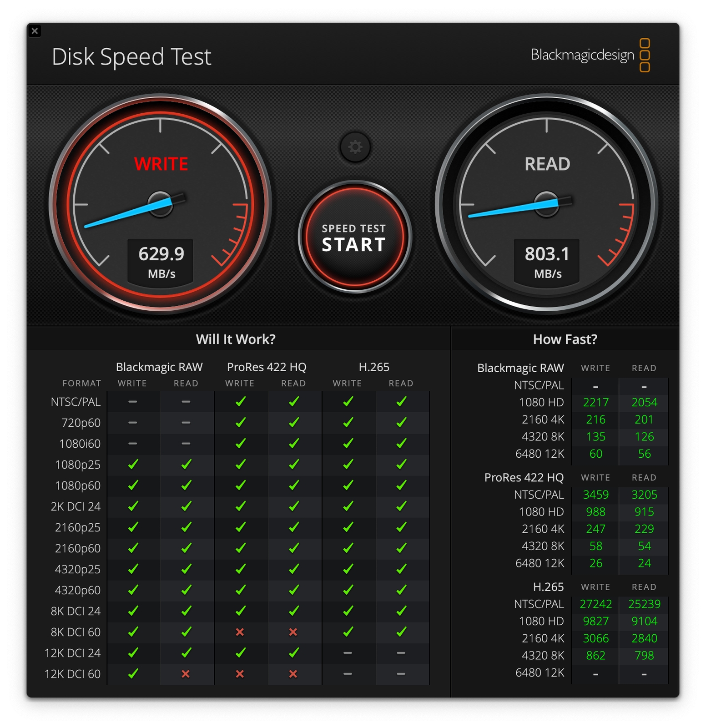
Task: Click the green check for 12K DCI 24 ProRes read
Action: [x=294, y=652]
